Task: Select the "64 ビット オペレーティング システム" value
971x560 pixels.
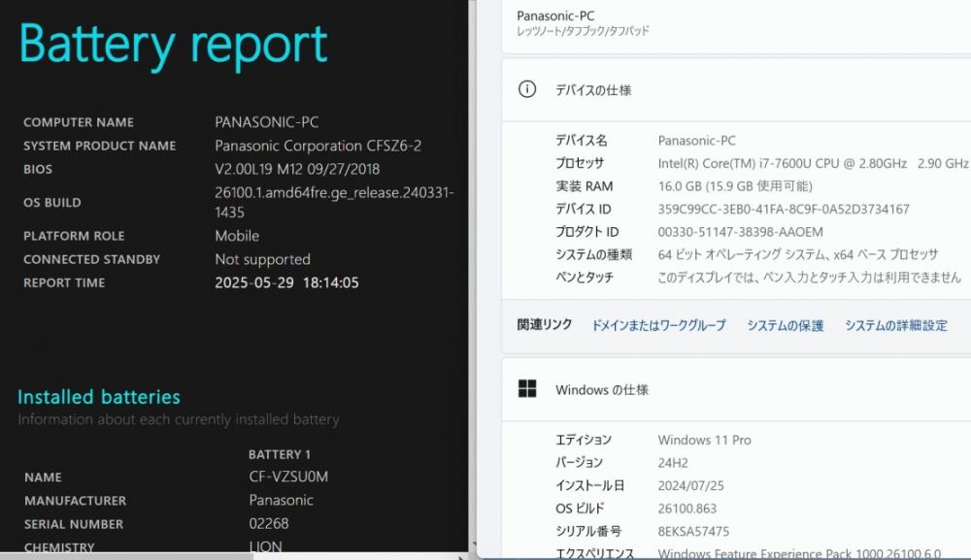Action: pyautogui.click(x=798, y=254)
